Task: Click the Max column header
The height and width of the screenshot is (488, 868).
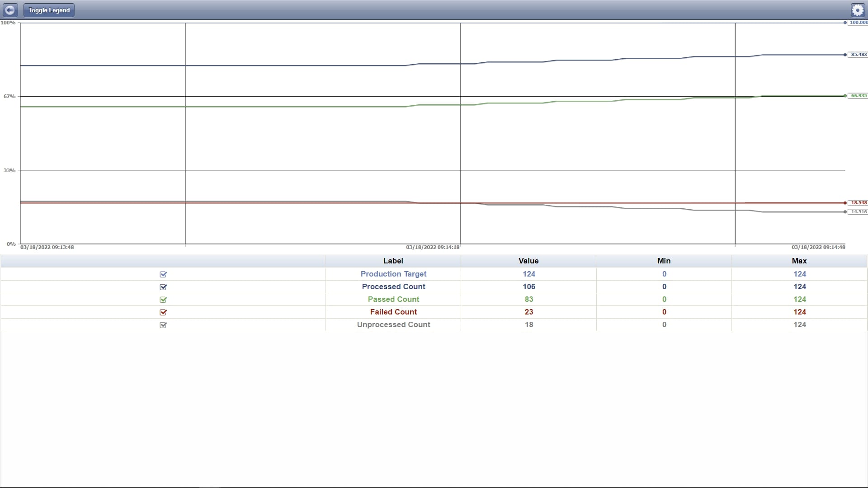Action: (x=799, y=261)
